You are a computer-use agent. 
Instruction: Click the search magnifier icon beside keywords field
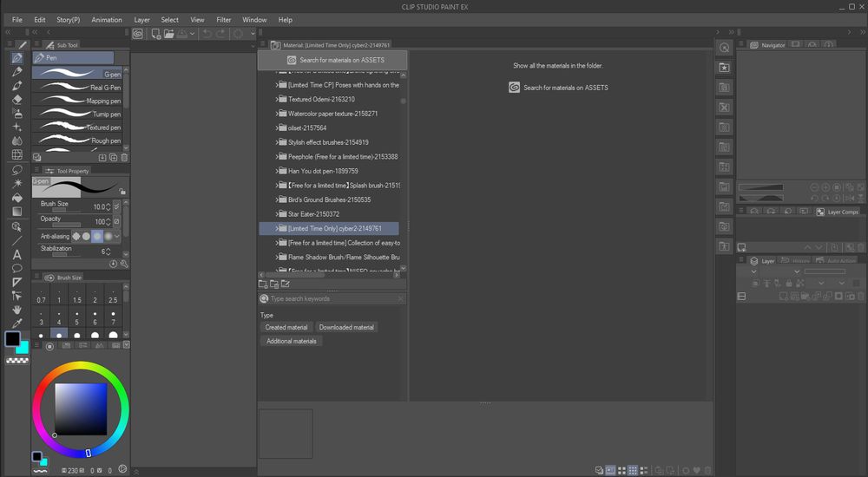pyautogui.click(x=264, y=299)
